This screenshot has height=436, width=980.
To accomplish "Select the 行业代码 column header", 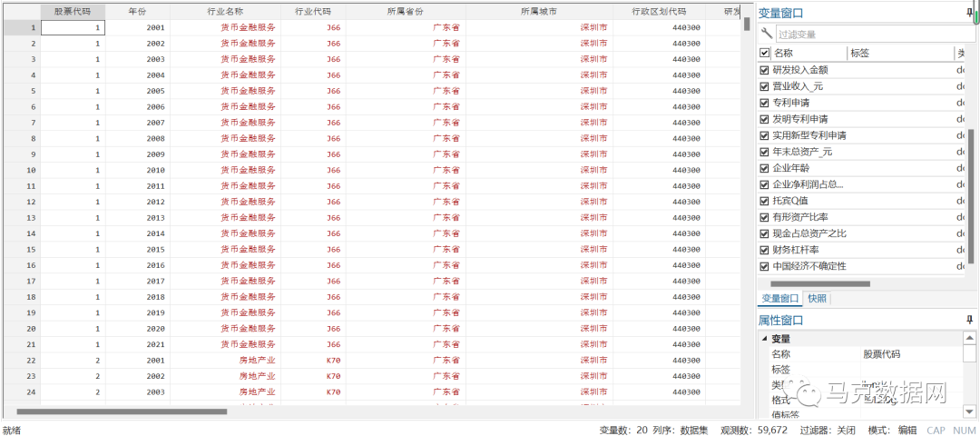I will (x=313, y=12).
